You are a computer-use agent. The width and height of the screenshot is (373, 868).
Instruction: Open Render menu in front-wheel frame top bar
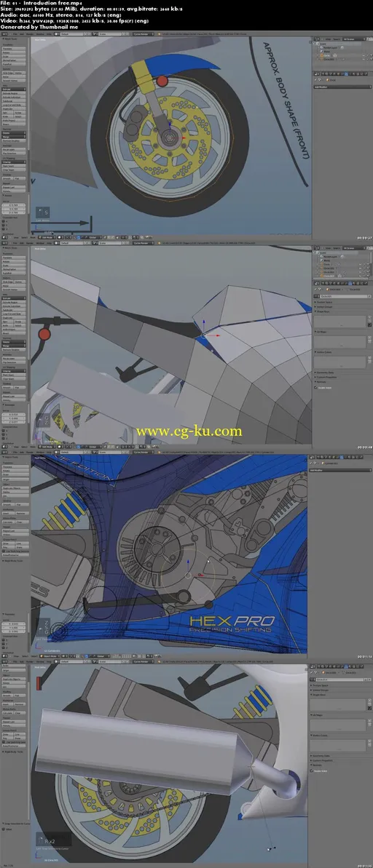click(29, 33)
